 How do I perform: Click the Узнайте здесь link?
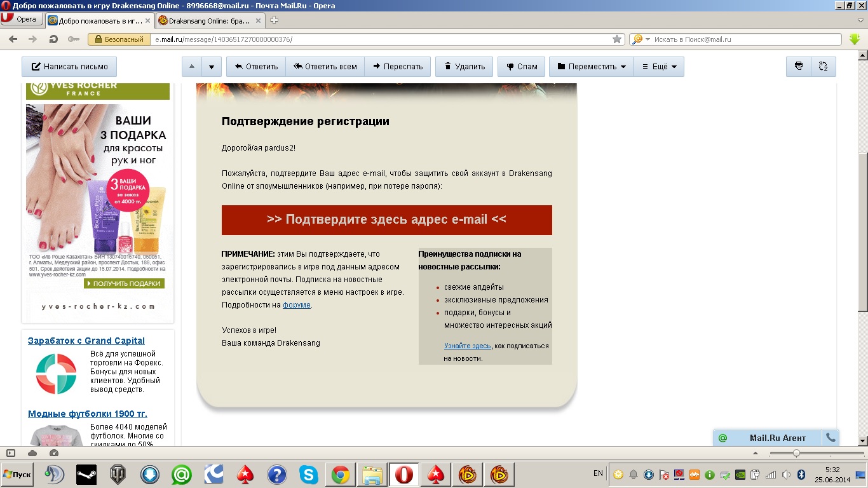tap(468, 346)
